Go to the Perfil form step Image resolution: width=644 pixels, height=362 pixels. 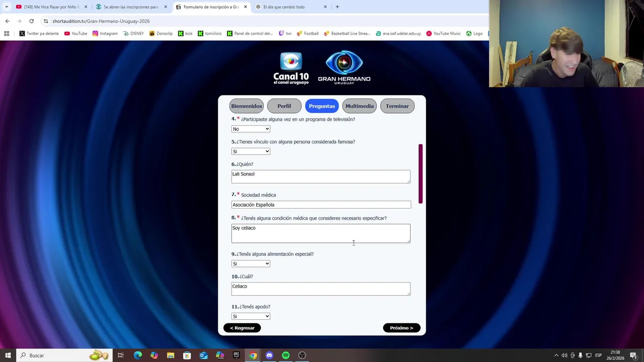[x=284, y=106]
